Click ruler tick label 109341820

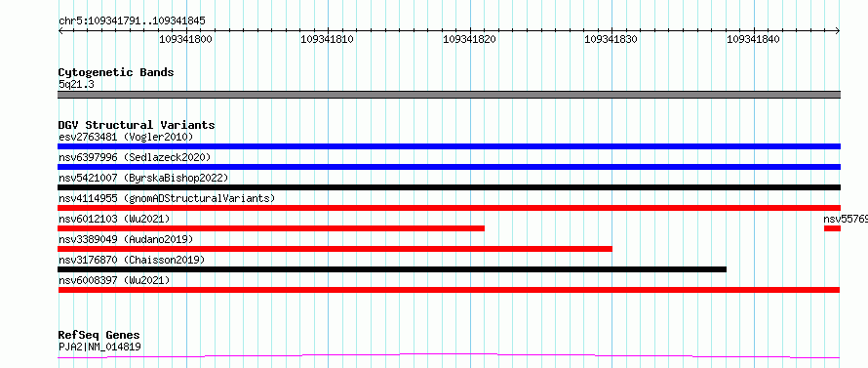pyautogui.click(x=469, y=39)
